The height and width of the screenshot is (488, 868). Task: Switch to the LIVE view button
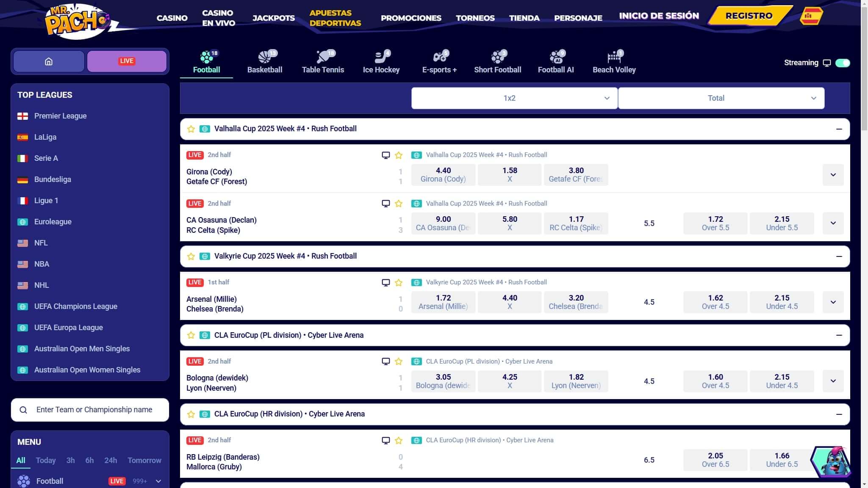(x=127, y=61)
